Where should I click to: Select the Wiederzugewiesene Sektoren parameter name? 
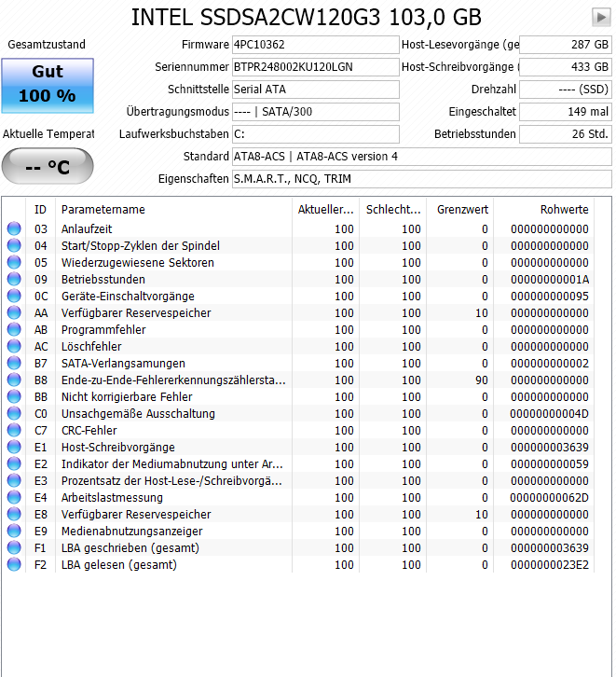138,263
